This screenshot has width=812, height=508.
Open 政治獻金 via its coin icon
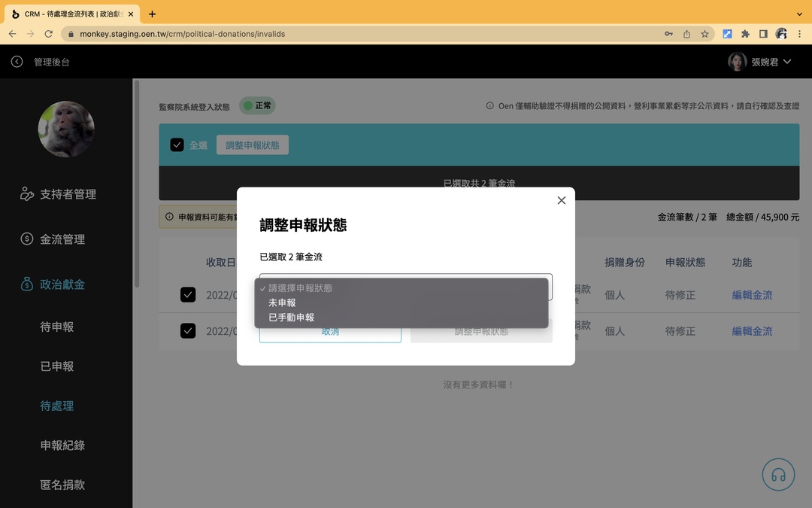point(28,284)
